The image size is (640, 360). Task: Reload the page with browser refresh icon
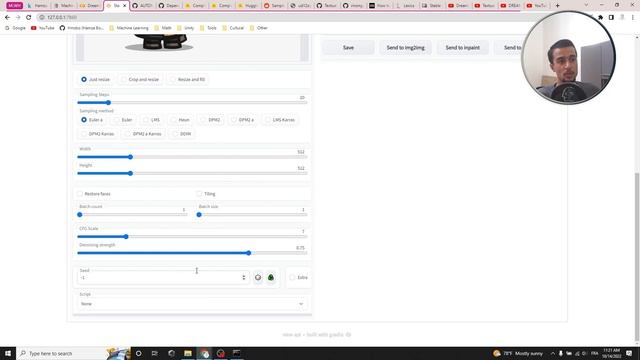click(x=29, y=17)
